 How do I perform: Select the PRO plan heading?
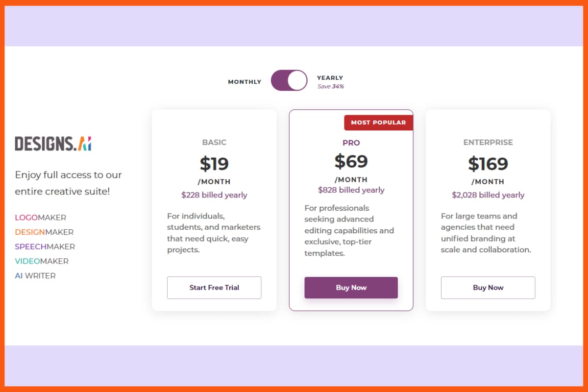click(351, 143)
